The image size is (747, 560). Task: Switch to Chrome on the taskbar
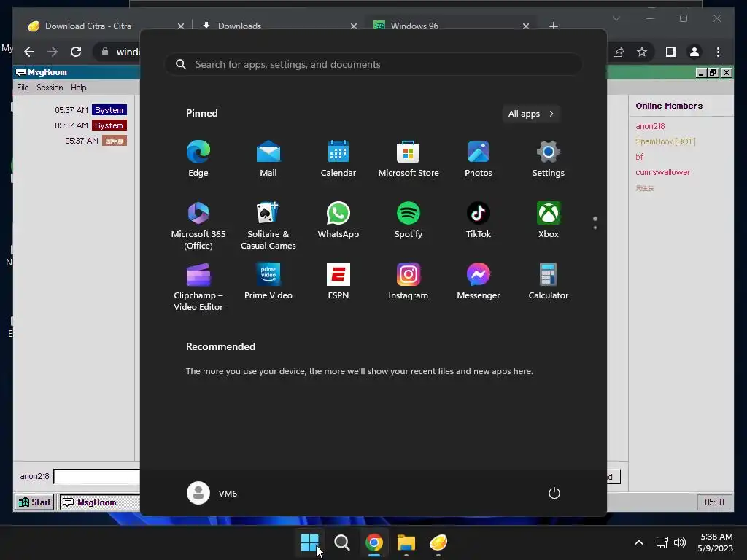click(x=374, y=542)
